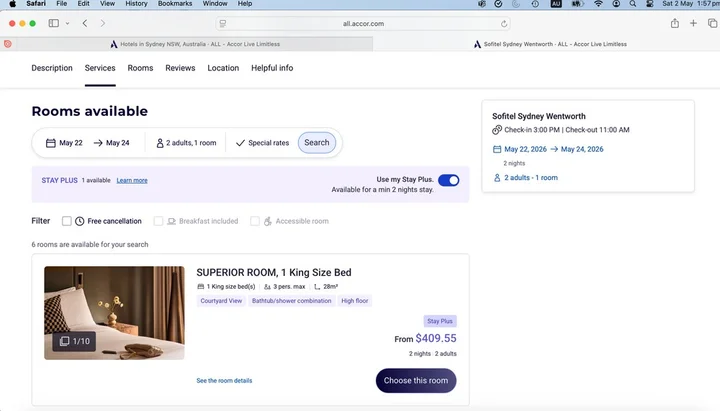Go to the Services section

coord(100,68)
